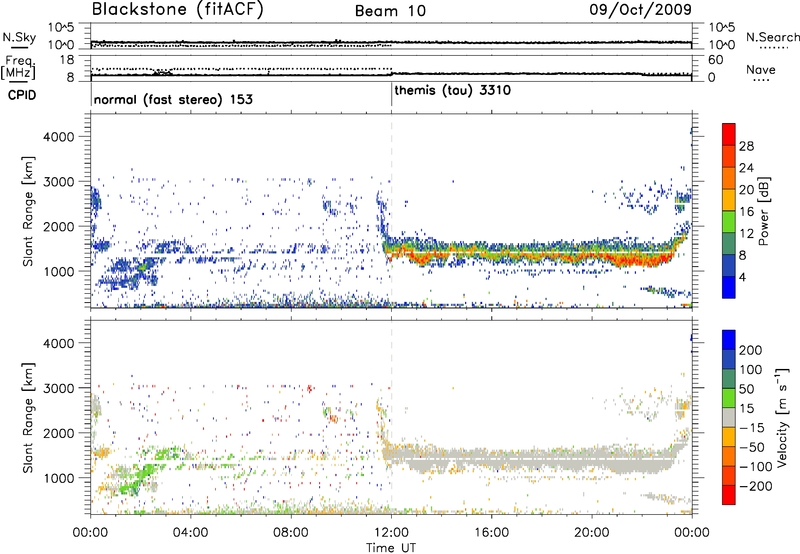Click the blue bottom of the power colorbar
This screenshot has width=800, height=554.
pyautogui.click(x=729, y=287)
